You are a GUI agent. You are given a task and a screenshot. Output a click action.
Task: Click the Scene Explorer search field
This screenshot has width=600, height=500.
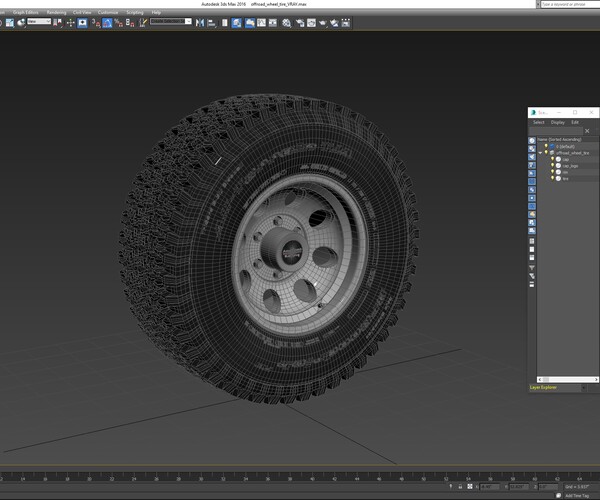pyautogui.click(x=556, y=131)
